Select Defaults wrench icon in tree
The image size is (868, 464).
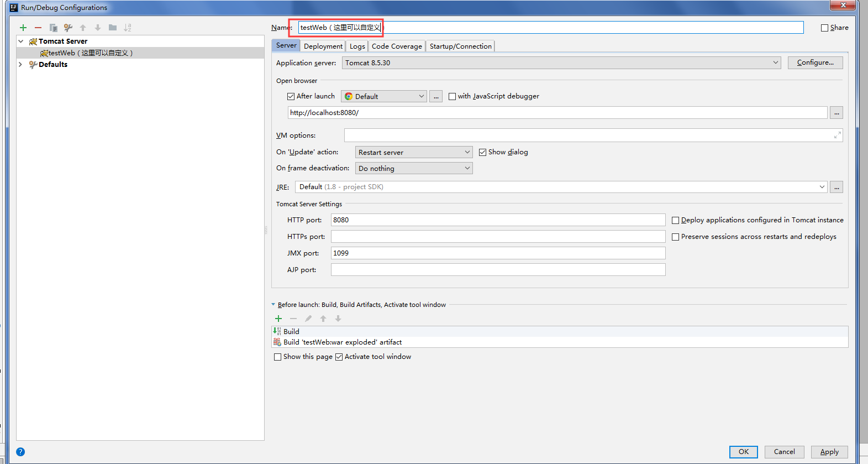[33, 65]
